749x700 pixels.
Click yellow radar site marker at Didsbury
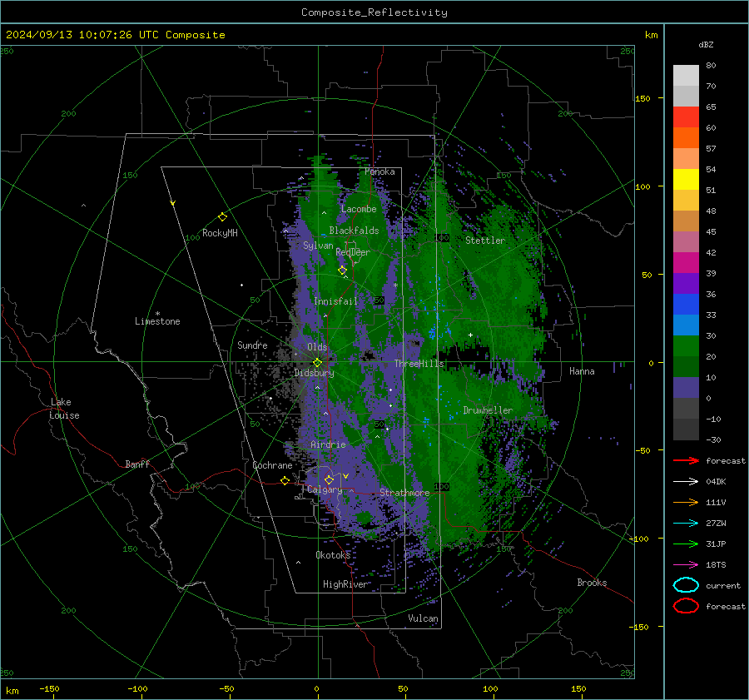tap(317, 363)
